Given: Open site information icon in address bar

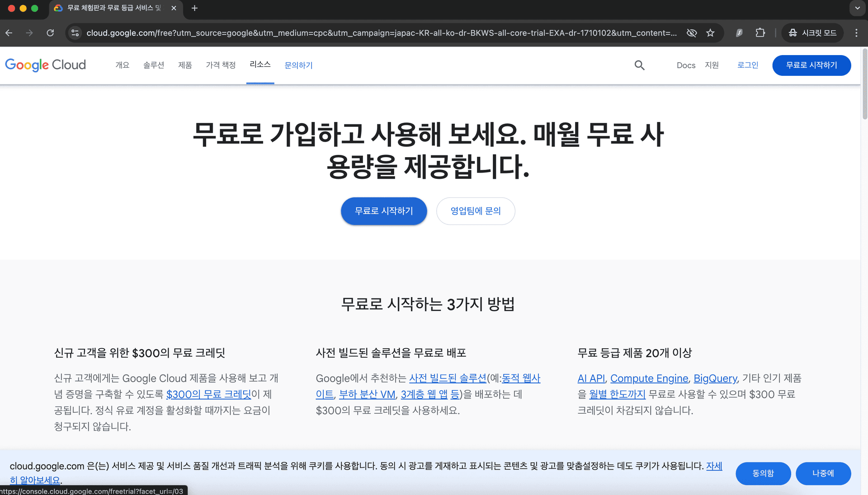Looking at the screenshot, I should (75, 33).
